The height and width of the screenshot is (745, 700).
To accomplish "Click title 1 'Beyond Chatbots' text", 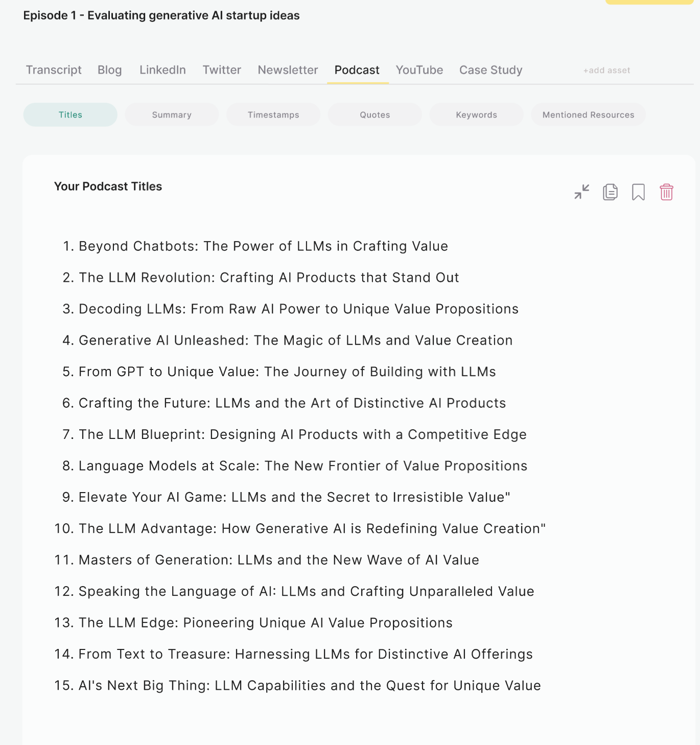I will (263, 246).
